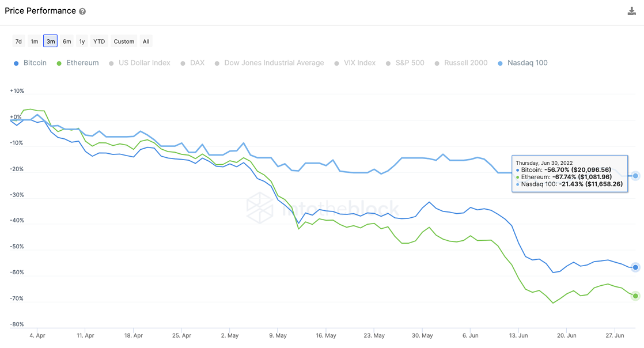The height and width of the screenshot is (348, 644).
Task: Select the 3m time range
Action: pos(51,41)
